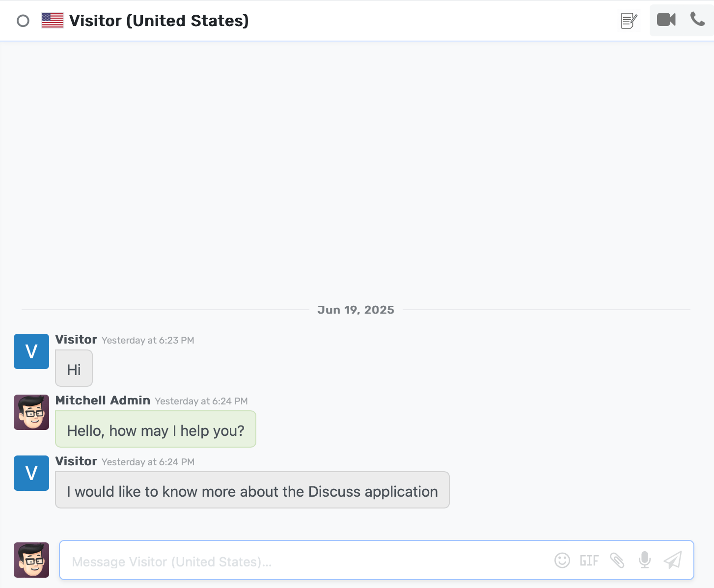Select the Hi message bubble
Image resolution: width=714 pixels, height=588 pixels.
coord(74,368)
